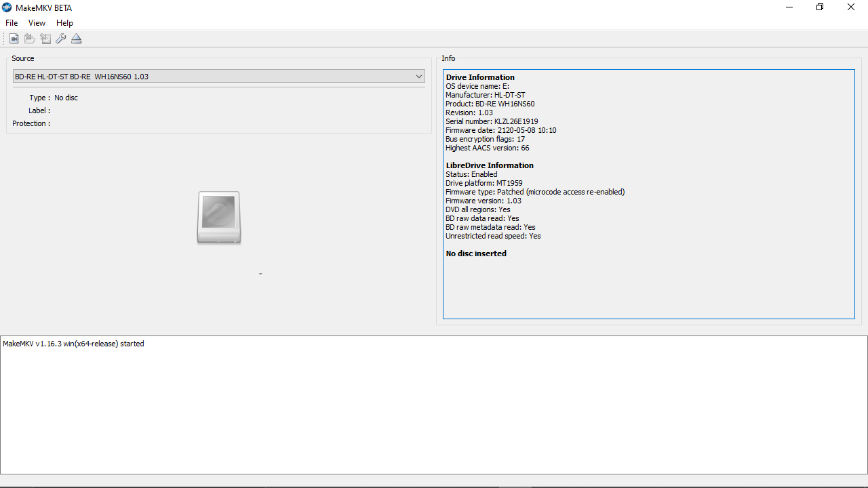The height and width of the screenshot is (488, 868).
Task: Click 'Status: Enabled' line
Action: pyautogui.click(x=471, y=174)
